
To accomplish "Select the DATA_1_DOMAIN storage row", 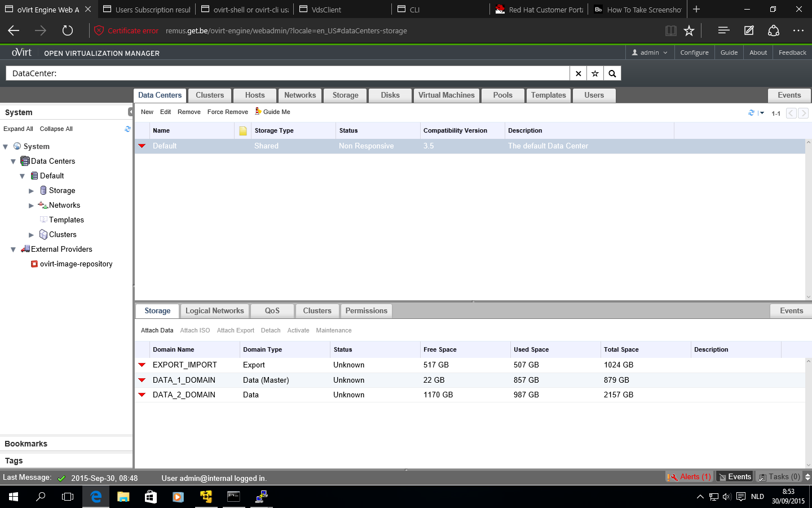I will 184,380.
